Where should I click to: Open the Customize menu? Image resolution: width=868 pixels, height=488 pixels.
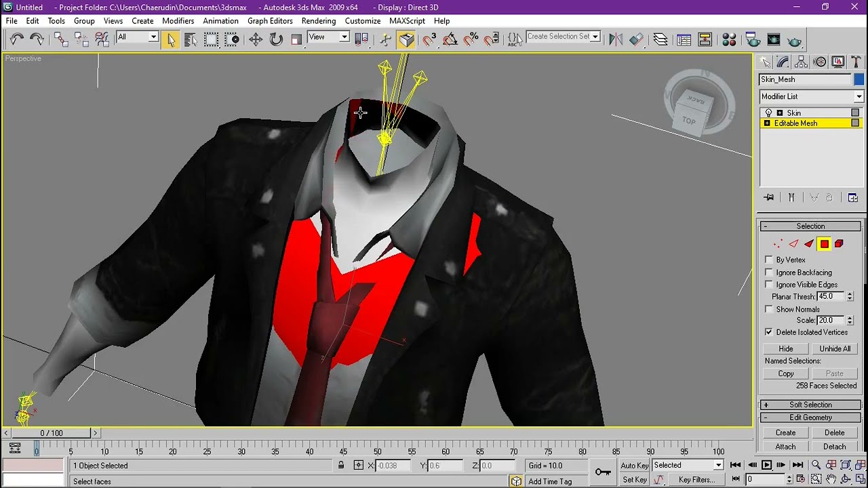pos(363,21)
